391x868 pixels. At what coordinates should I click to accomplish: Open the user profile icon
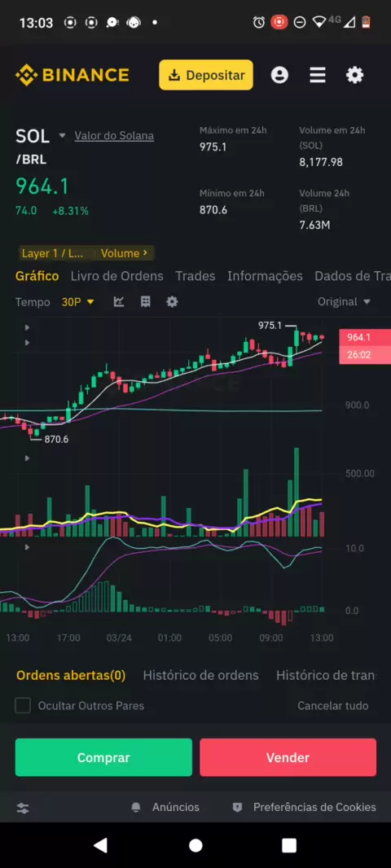coord(279,75)
